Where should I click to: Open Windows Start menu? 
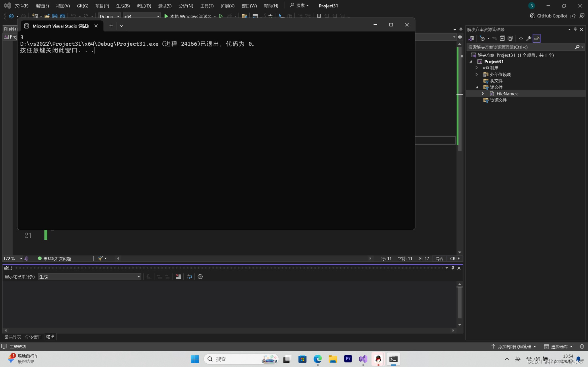point(195,359)
